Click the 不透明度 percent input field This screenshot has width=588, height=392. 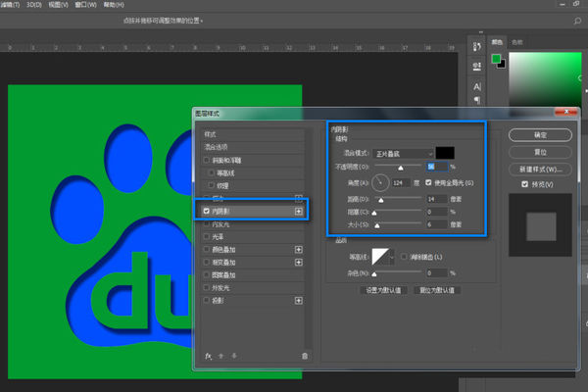click(437, 167)
